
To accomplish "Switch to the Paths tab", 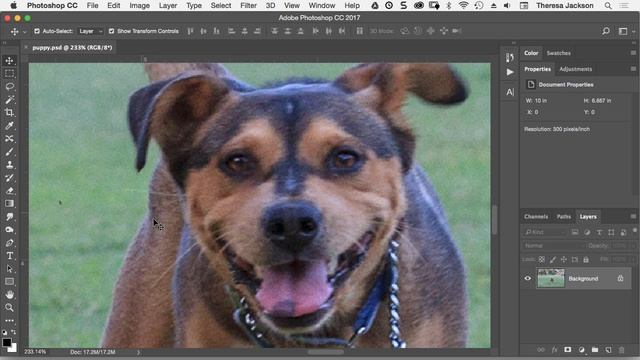I will click(564, 217).
